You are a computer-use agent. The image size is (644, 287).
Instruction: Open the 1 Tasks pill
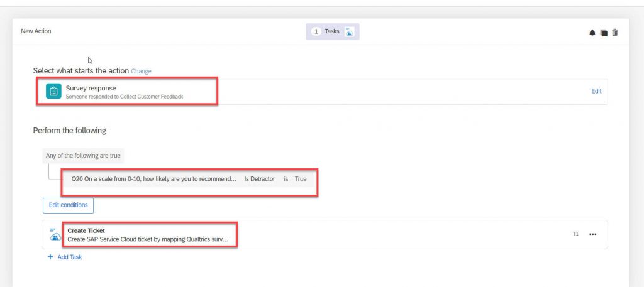click(333, 31)
